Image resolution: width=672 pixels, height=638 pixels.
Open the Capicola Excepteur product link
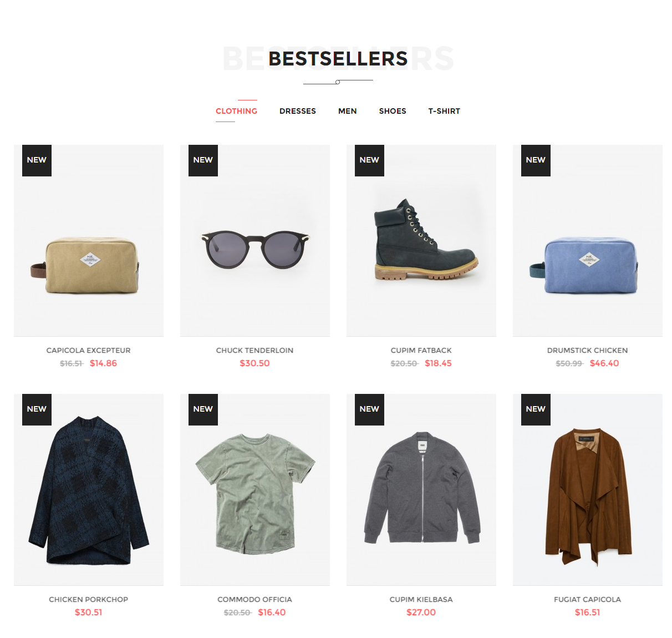click(x=89, y=350)
